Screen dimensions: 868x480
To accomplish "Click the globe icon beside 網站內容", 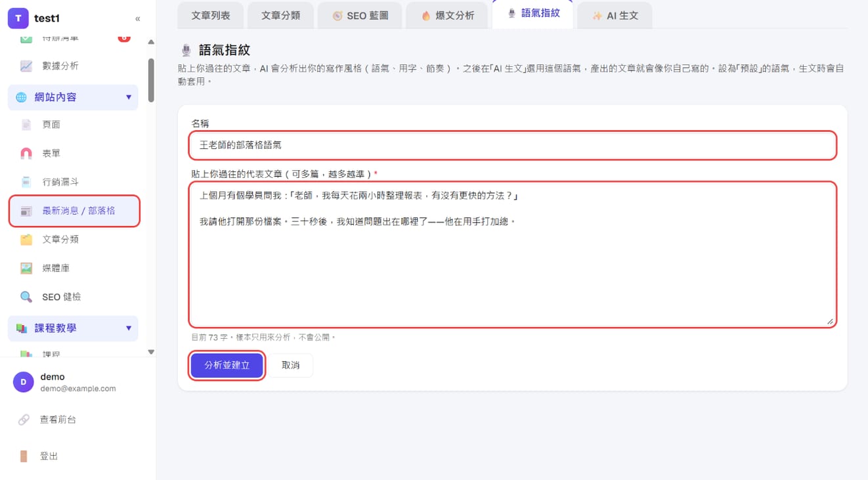I will [22, 97].
